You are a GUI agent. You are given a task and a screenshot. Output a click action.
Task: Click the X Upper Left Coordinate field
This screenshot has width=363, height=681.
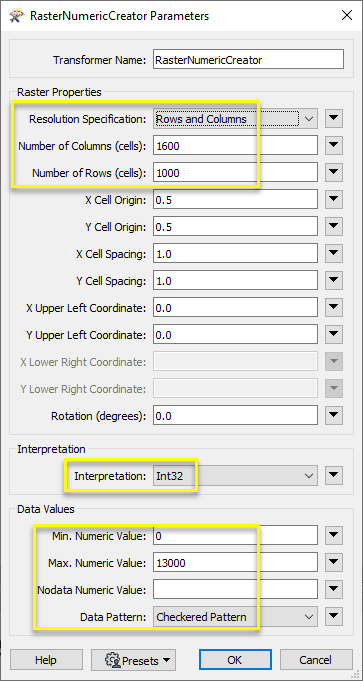(x=235, y=308)
